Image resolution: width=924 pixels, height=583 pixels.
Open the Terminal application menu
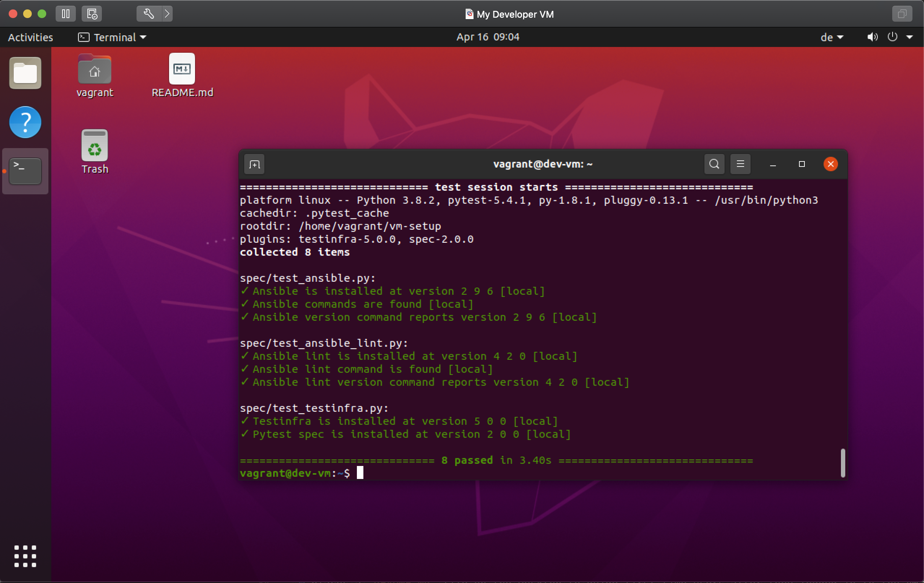click(112, 37)
